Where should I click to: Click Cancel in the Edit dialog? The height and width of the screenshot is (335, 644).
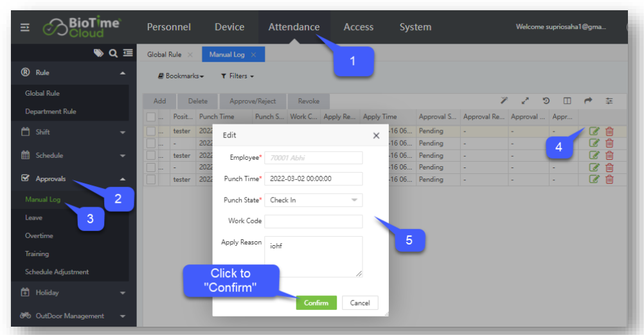tap(360, 303)
